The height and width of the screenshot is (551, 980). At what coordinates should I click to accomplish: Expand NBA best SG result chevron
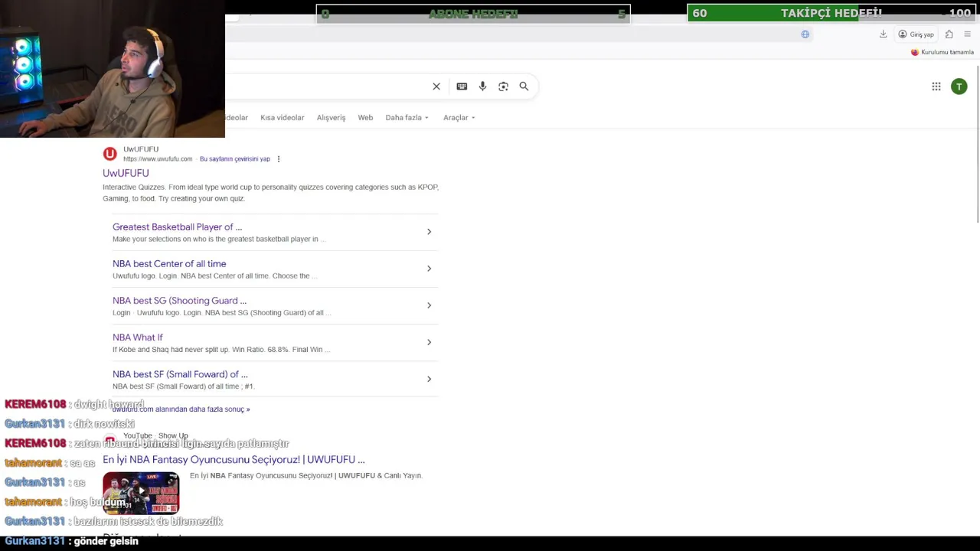pyautogui.click(x=429, y=305)
